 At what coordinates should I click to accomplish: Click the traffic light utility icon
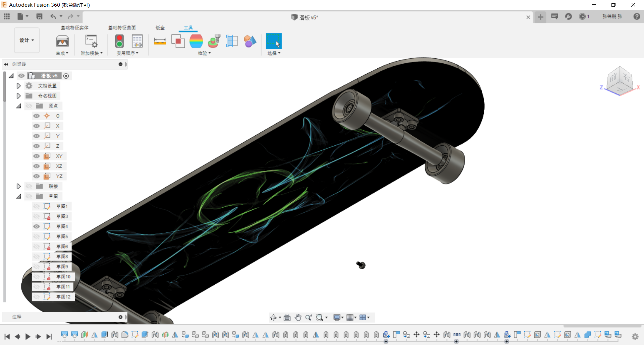[x=119, y=41]
